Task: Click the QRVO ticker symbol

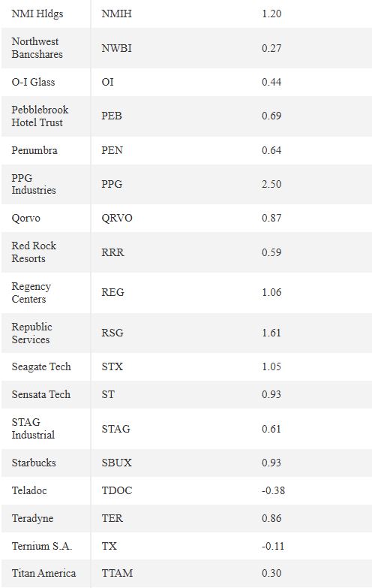Action: tap(117, 218)
